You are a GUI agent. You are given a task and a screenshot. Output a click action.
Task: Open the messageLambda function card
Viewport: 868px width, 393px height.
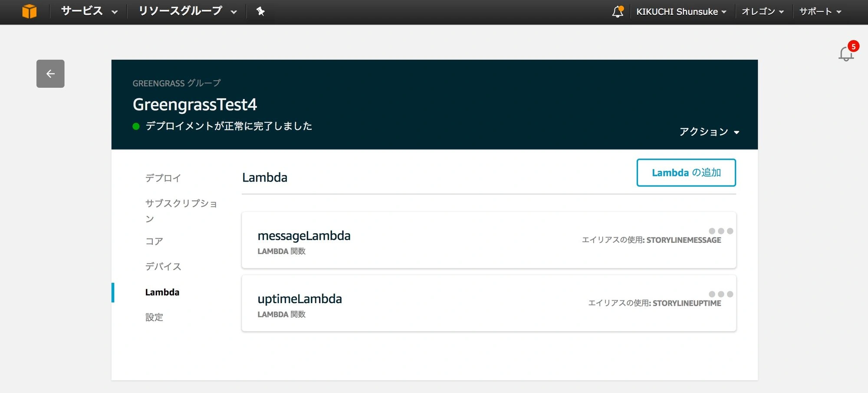point(489,240)
